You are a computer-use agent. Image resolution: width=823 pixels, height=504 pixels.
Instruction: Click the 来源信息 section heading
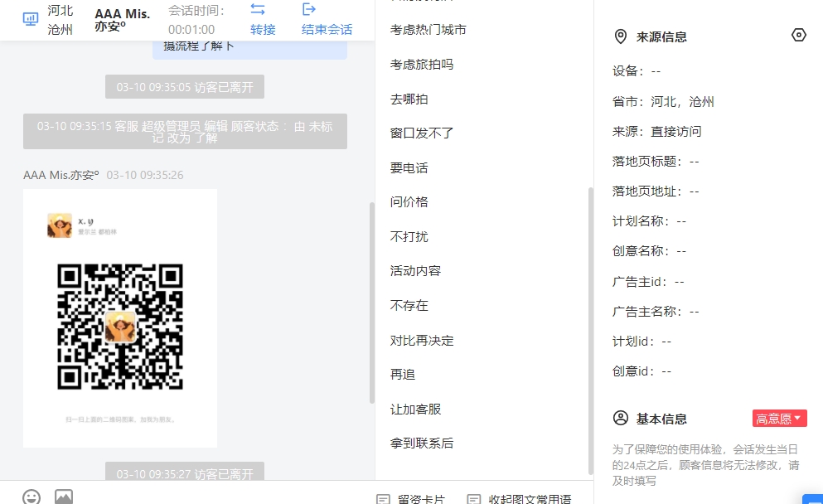661,37
